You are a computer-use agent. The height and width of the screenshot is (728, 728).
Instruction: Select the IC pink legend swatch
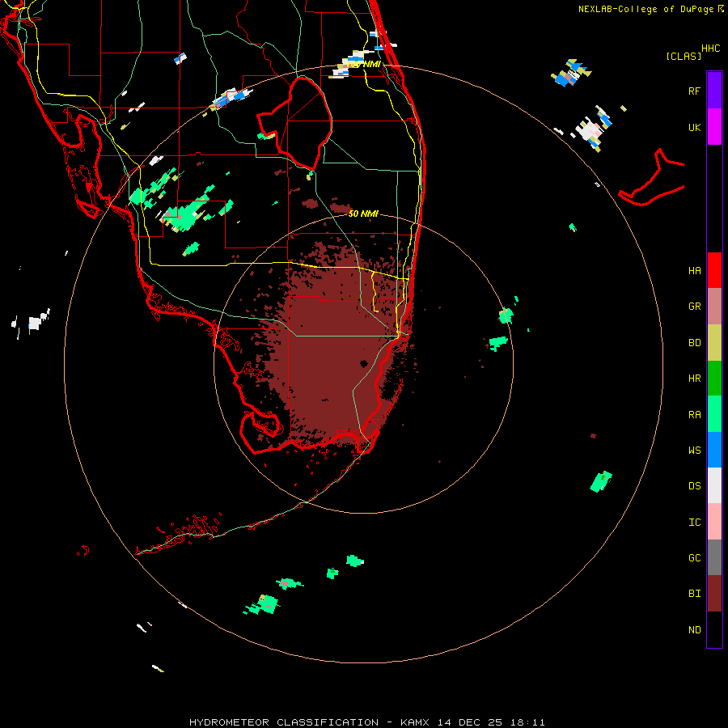(714, 522)
